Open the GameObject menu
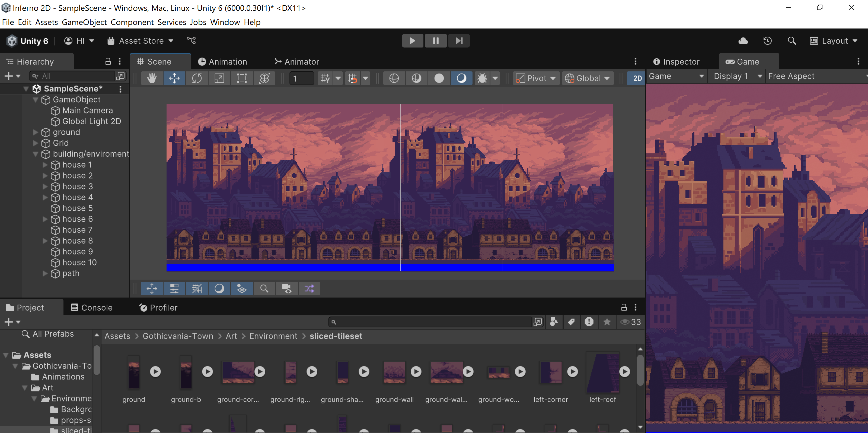868x433 pixels. (x=84, y=22)
